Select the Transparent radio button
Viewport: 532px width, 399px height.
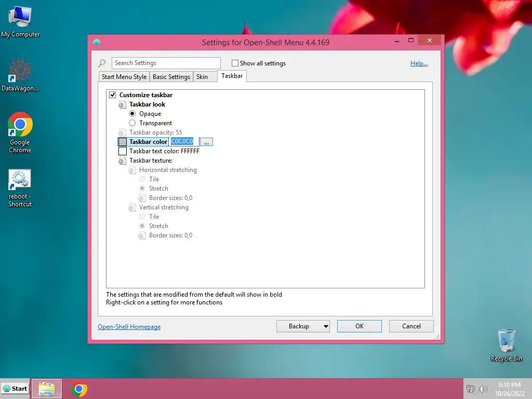click(x=132, y=123)
